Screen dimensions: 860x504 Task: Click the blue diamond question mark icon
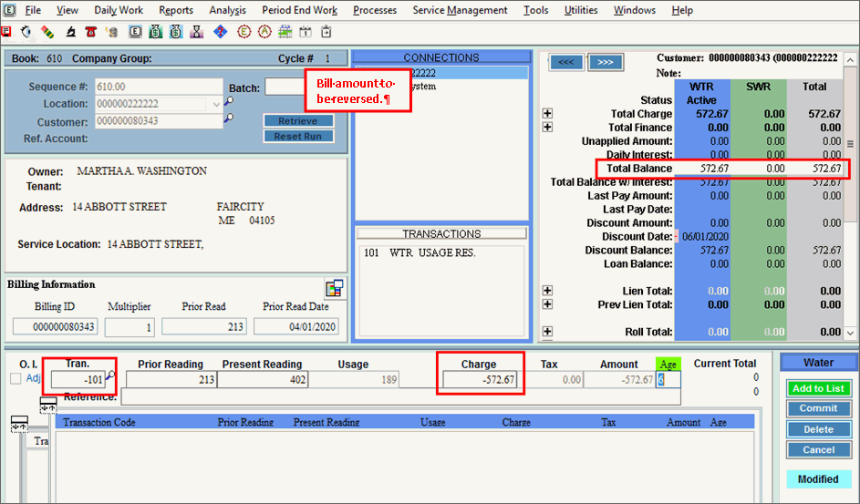[221, 32]
